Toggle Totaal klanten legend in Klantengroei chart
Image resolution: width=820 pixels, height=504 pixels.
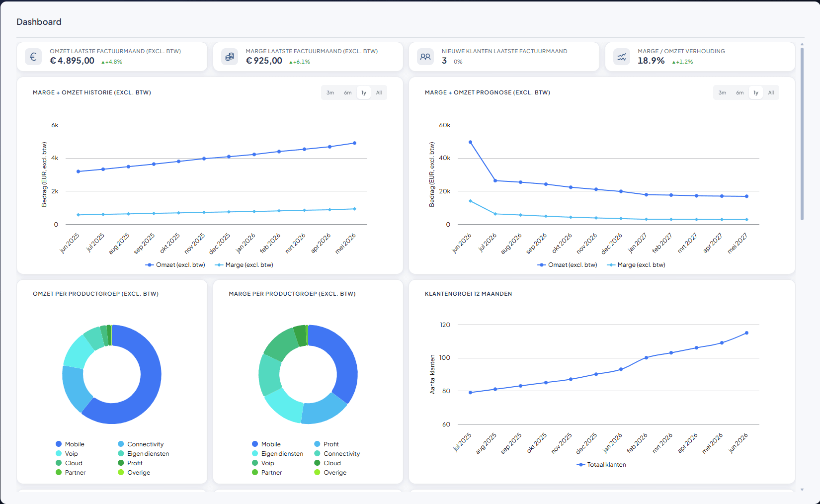(601, 465)
